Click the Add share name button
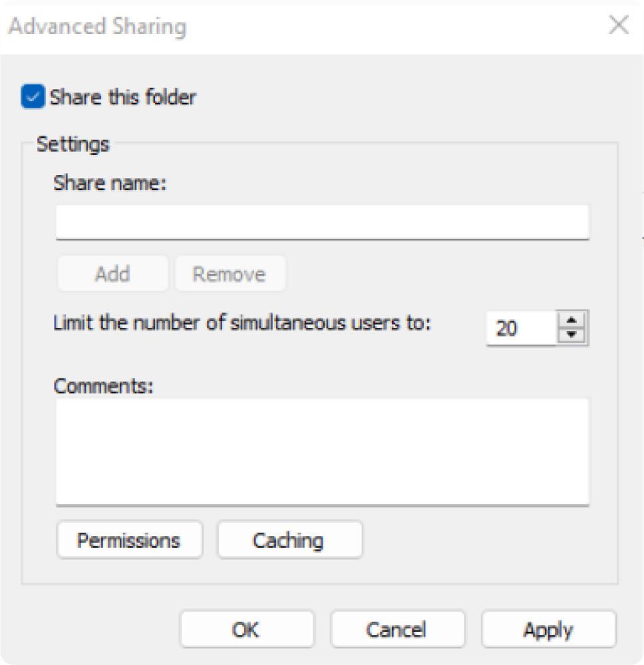The width and height of the screenshot is (644, 665). [x=112, y=273]
